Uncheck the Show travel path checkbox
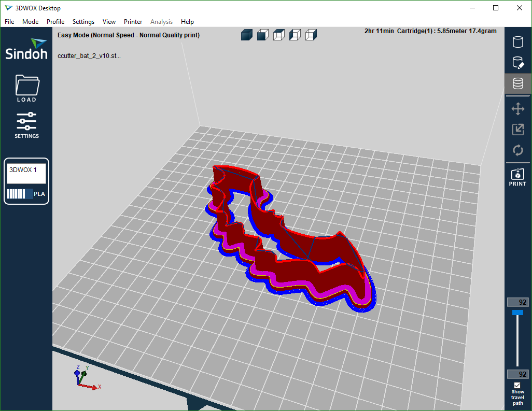Image resolution: width=532 pixels, height=411 pixels. 517,385
